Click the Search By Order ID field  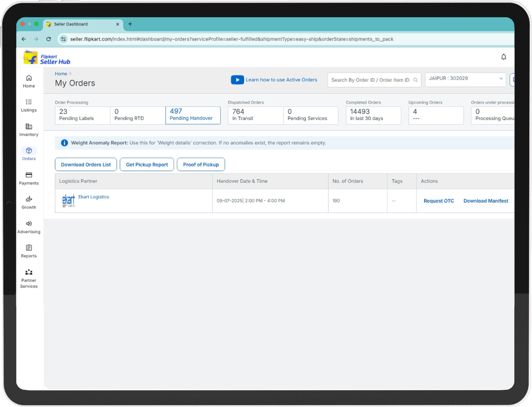(x=371, y=80)
